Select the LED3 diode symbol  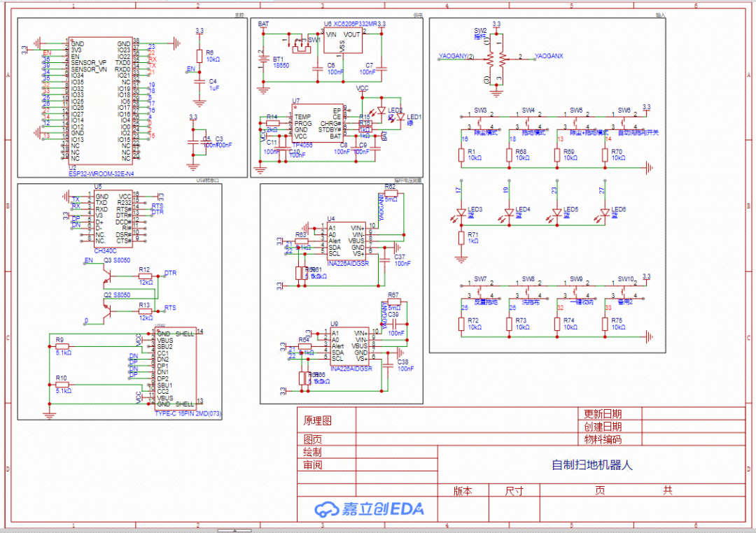461,211
